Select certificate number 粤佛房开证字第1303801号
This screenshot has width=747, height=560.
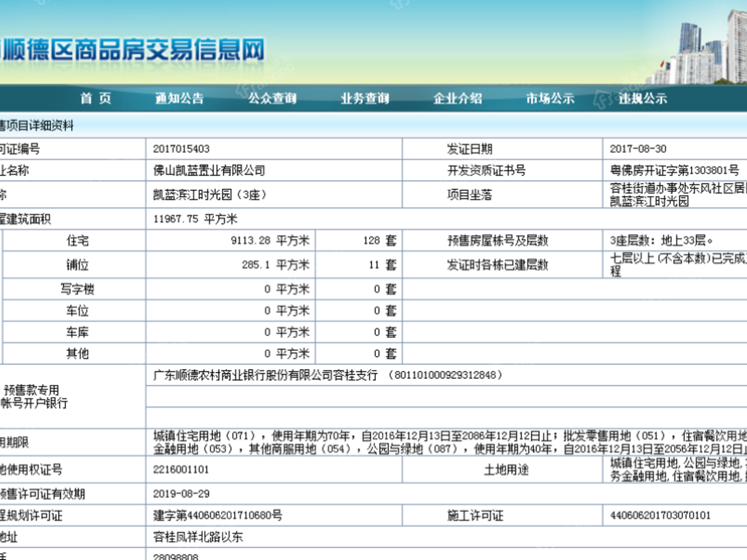pyautogui.click(x=675, y=170)
